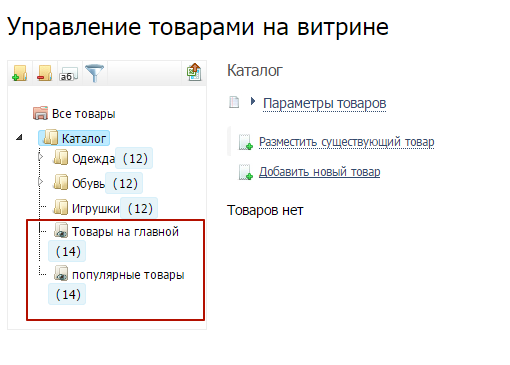Click Добавить новый товар link
This screenshot has width=510, height=365.
click(x=319, y=172)
